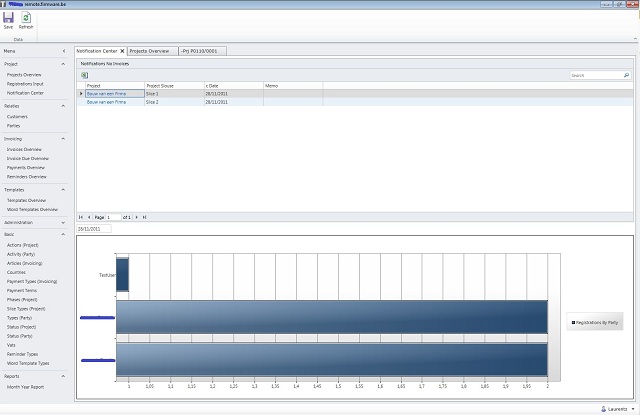Viewport: 640px width, 415px height.
Task: Open Actions (Project) in sidebar
Action: pos(22,245)
